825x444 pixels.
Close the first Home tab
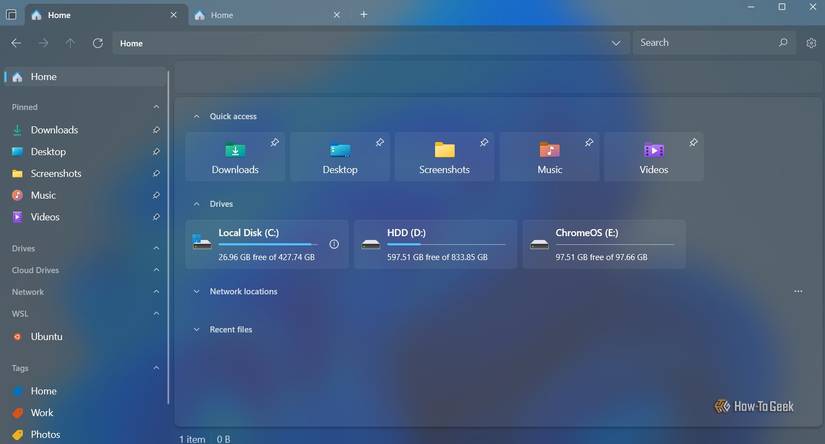click(173, 15)
